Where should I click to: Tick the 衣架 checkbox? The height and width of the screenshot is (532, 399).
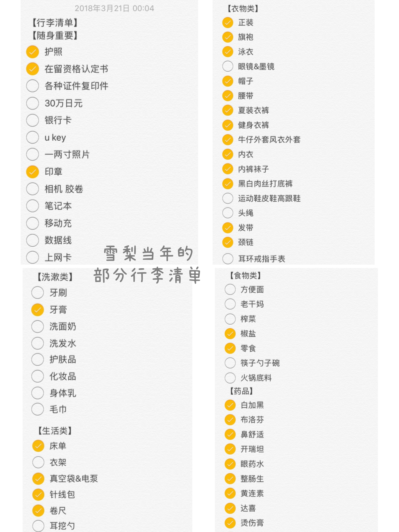coord(38,462)
